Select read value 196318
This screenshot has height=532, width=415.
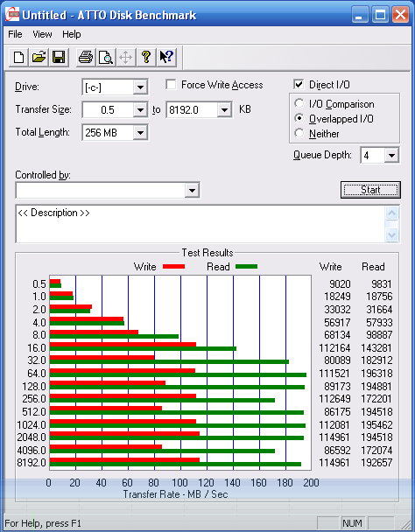click(x=376, y=374)
